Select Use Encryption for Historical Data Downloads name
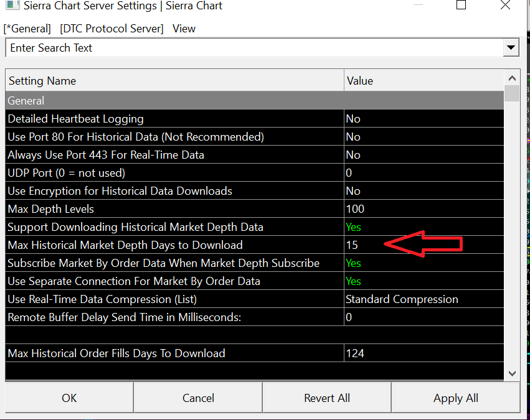Viewport: 530px width, 420px height. 175,191
